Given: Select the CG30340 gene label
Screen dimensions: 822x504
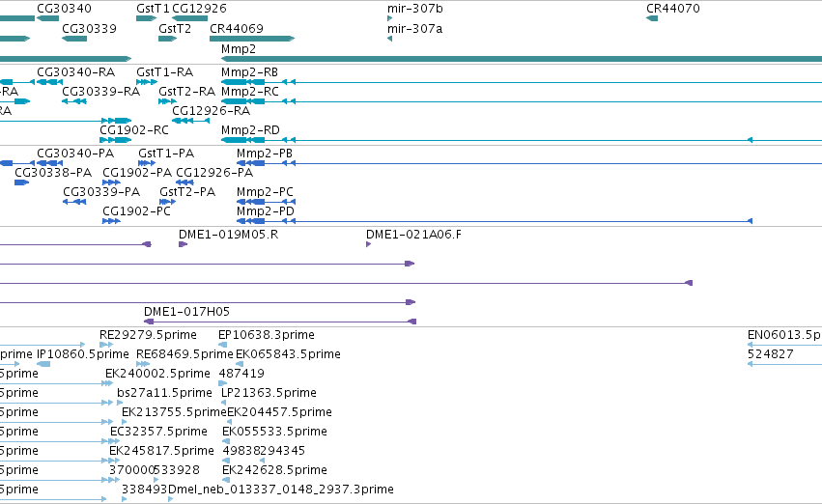Looking at the screenshot, I should [x=64, y=9].
